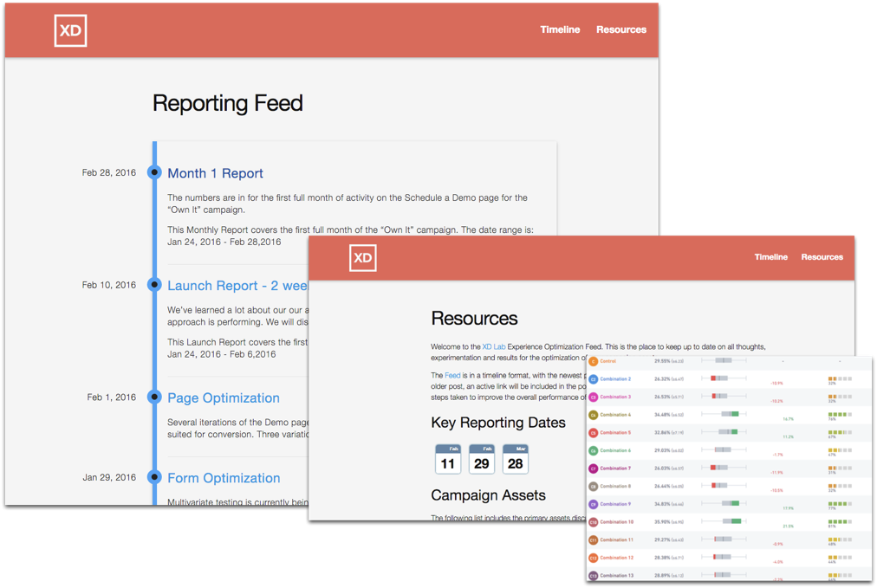Open Timeline in the Reporting Feed header

[x=560, y=29]
